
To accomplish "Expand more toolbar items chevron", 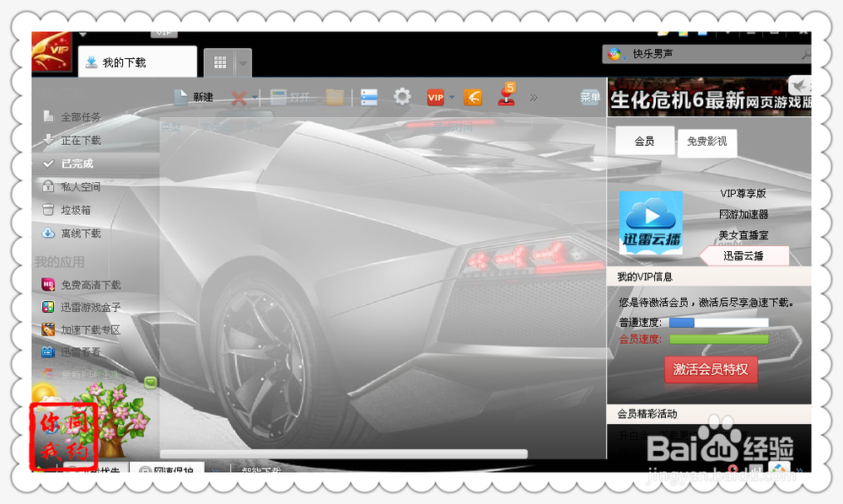I will (534, 98).
